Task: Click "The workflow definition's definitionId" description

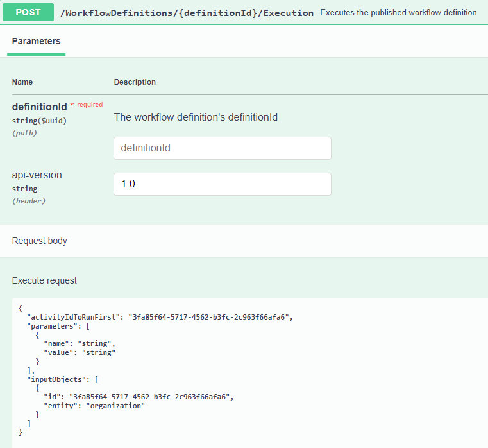Action: click(196, 117)
